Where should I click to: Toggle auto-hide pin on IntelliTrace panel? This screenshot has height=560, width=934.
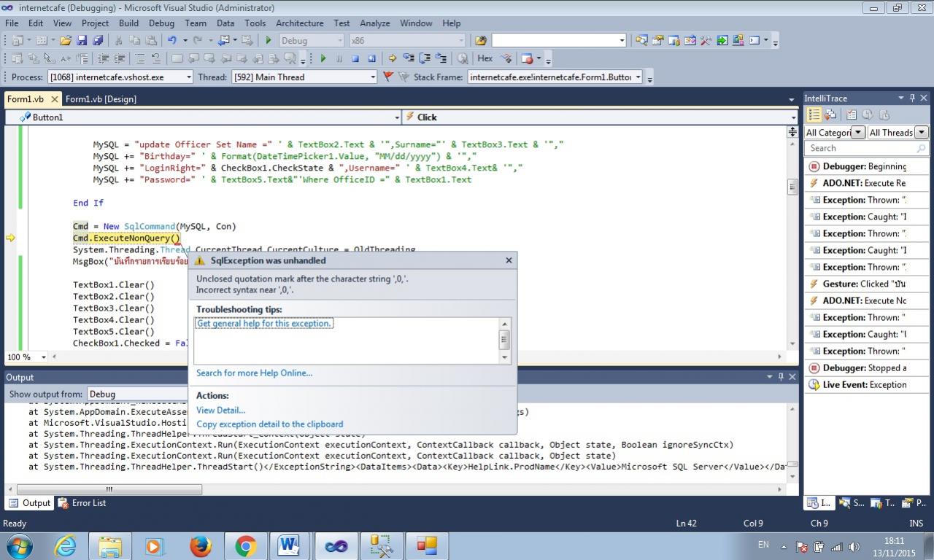[x=912, y=98]
